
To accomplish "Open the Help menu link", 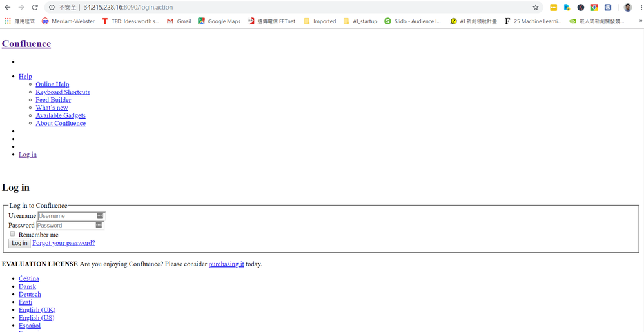I will 25,77.
